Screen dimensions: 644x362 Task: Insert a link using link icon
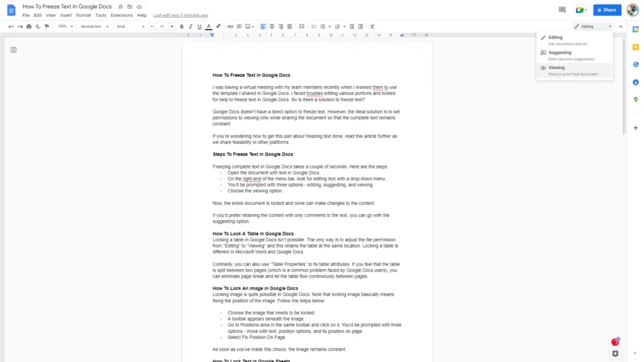click(230, 26)
